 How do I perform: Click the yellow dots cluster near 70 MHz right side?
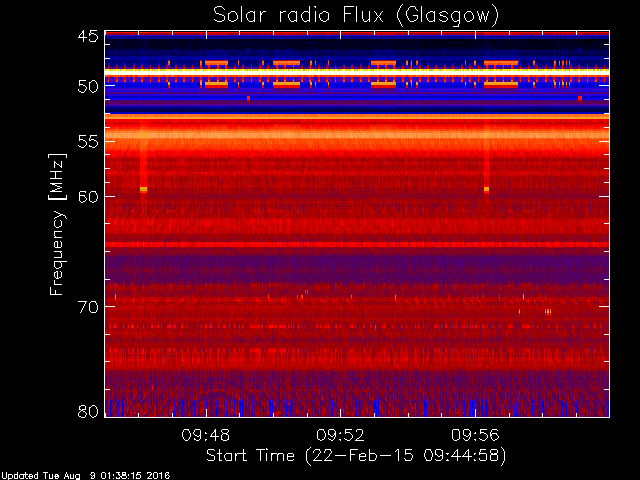[x=548, y=312]
